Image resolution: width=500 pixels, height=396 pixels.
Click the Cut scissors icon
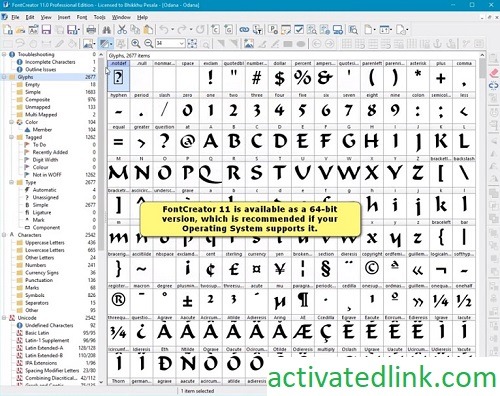[x=122, y=30]
